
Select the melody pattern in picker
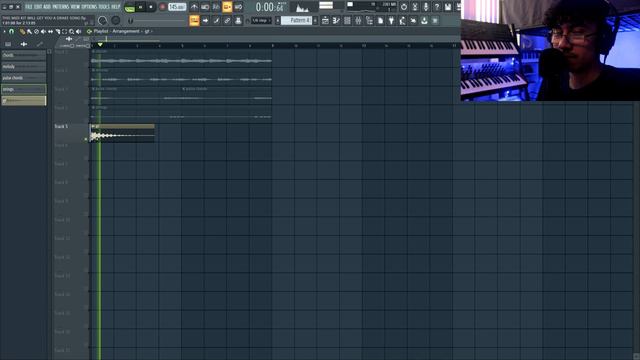point(24,67)
